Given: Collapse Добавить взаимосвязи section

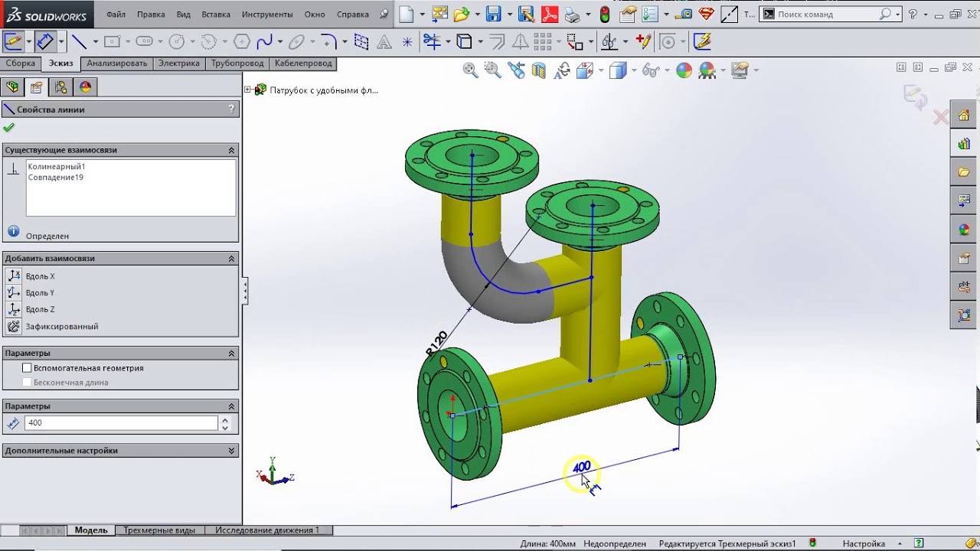Looking at the screenshot, I should coord(232,259).
